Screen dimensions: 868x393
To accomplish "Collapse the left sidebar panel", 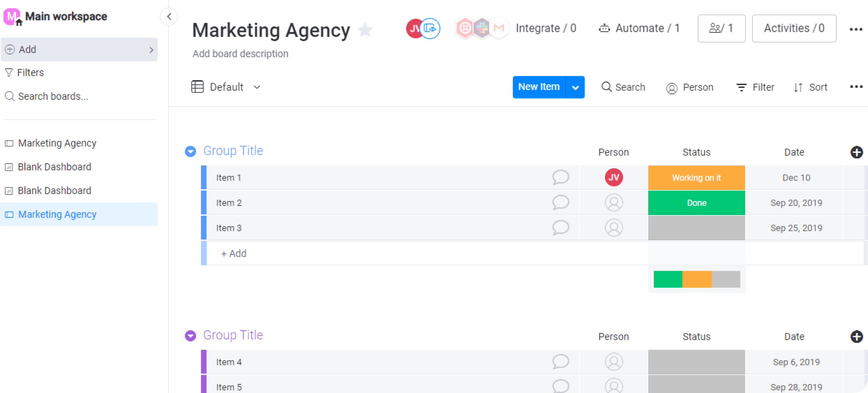I will (x=169, y=17).
